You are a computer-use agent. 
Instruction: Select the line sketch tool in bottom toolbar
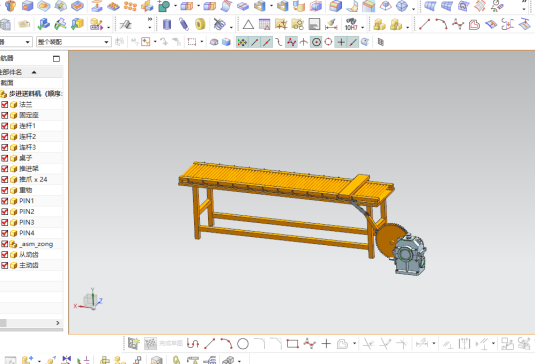(x=209, y=344)
